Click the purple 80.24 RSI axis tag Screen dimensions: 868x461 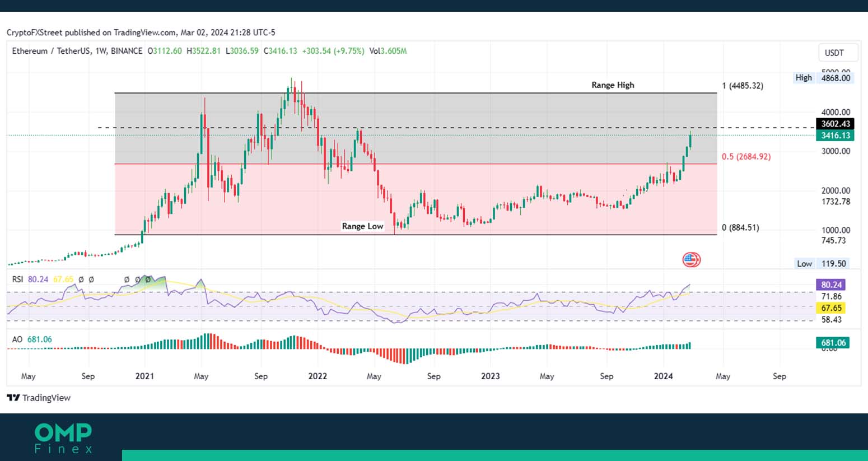click(x=831, y=285)
